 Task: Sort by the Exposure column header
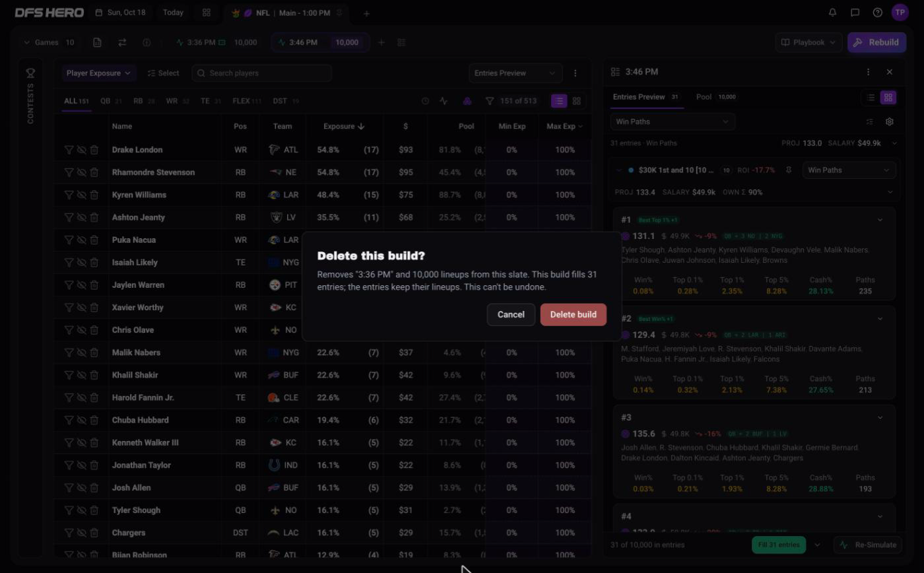pos(344,126)
